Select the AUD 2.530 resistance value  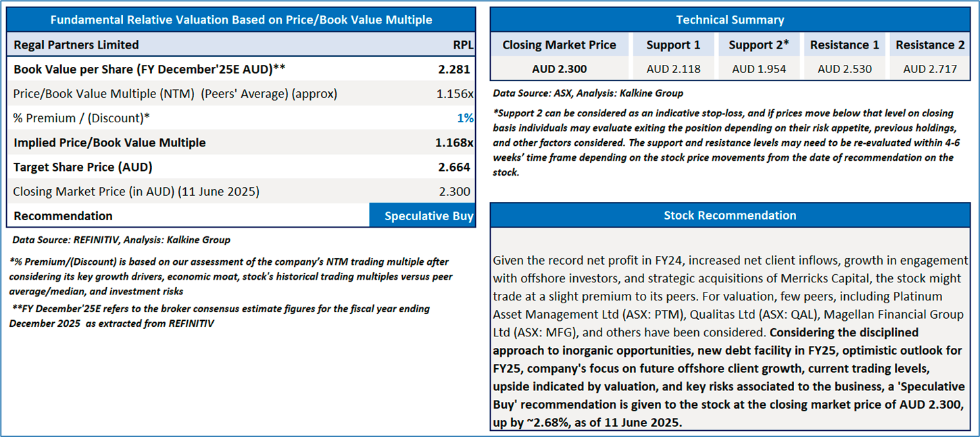coord(844,69)
